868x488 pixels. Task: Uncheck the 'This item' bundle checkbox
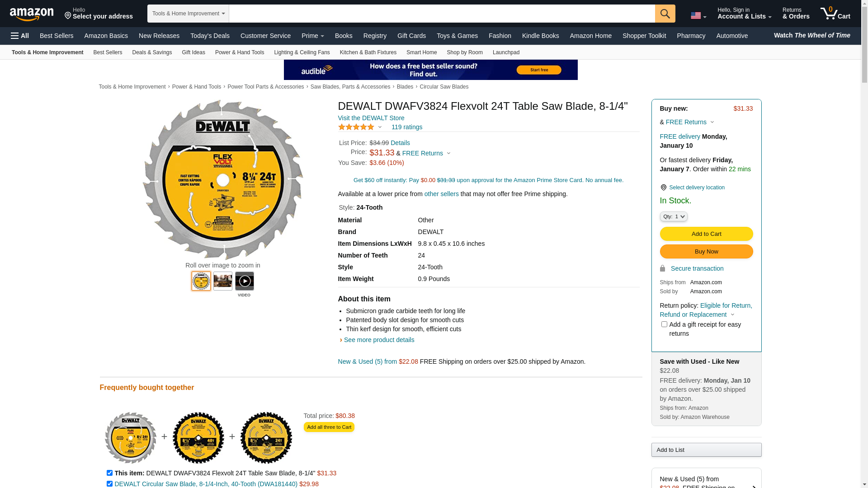[x=109, y=473]
